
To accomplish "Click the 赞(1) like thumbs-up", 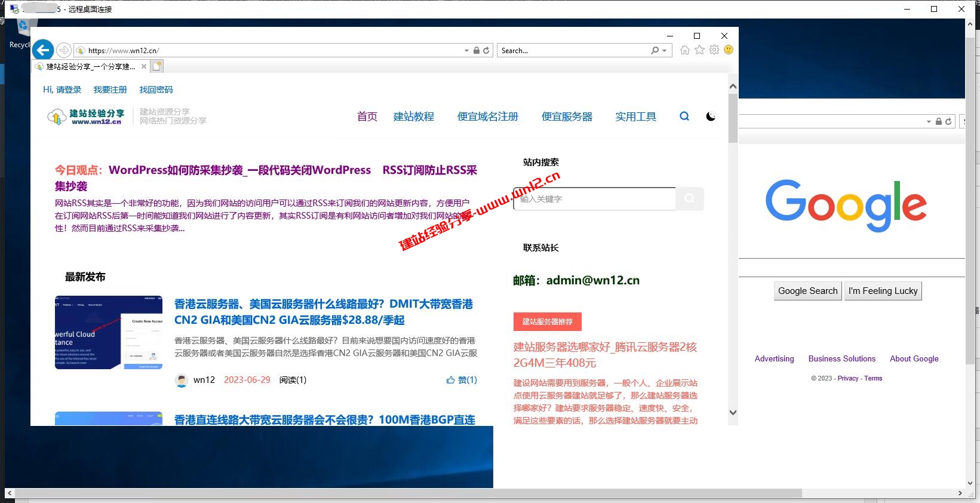I will [462, 380].
